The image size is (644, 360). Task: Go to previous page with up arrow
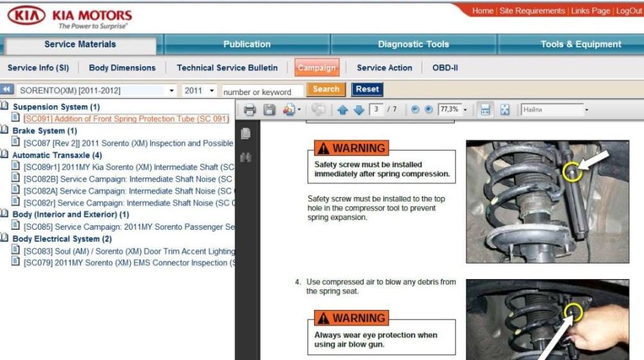coord(341,110)
